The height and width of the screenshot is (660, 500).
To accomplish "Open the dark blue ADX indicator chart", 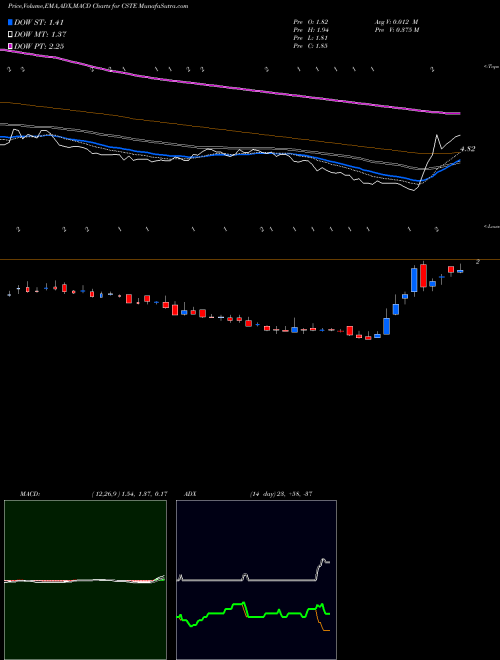I will coord(256,580).
